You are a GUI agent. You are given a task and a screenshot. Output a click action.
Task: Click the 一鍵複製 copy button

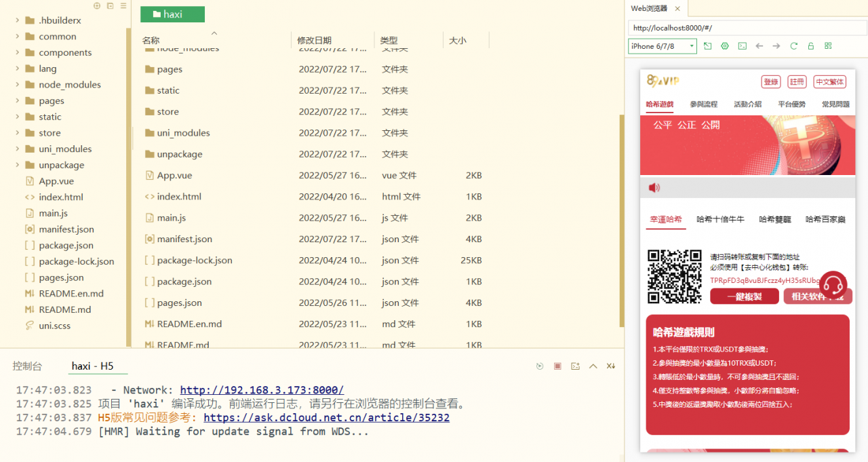(744, 296)
